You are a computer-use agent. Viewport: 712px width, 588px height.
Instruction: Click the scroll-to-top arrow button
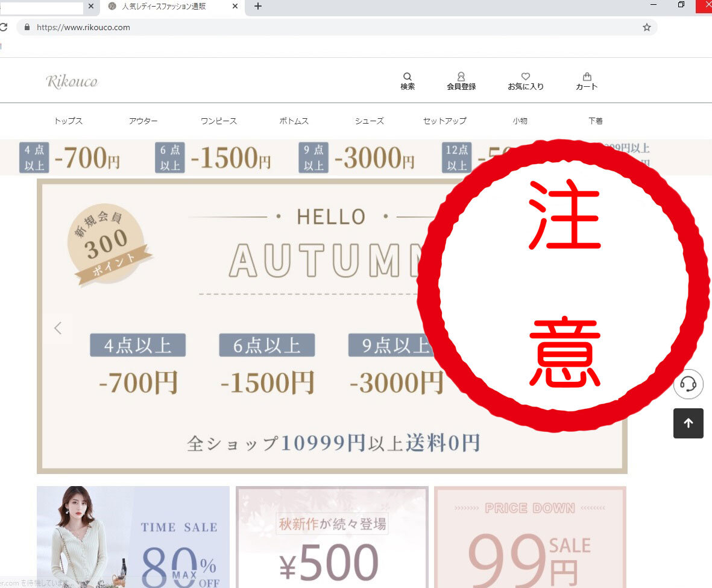[688, 423]
